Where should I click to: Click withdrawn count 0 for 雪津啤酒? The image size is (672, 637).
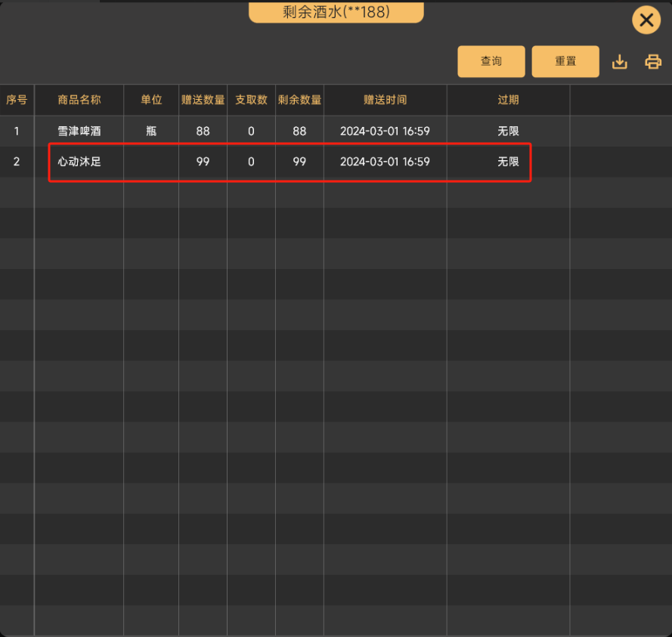[x=251, y=131]
